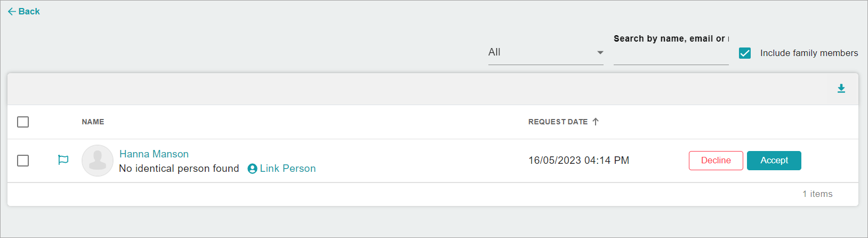The image size is (868, 238).
Task: Click the person icon beside Link Person
Action: point(253,169)
